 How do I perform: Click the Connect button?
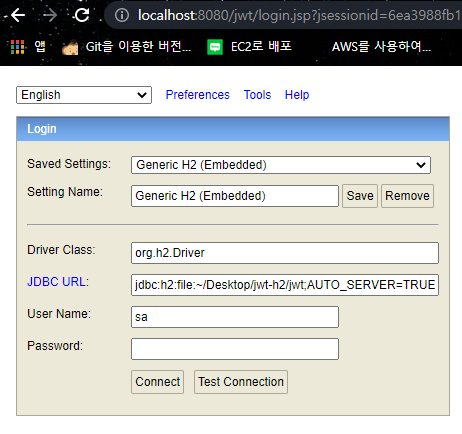pyautogui.click(x=158, y=382)
